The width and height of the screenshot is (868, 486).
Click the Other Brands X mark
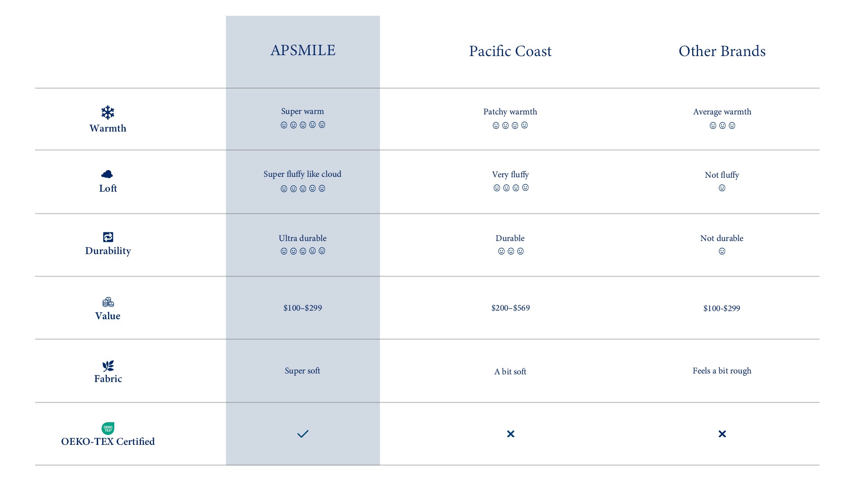(x=722, y=434)
